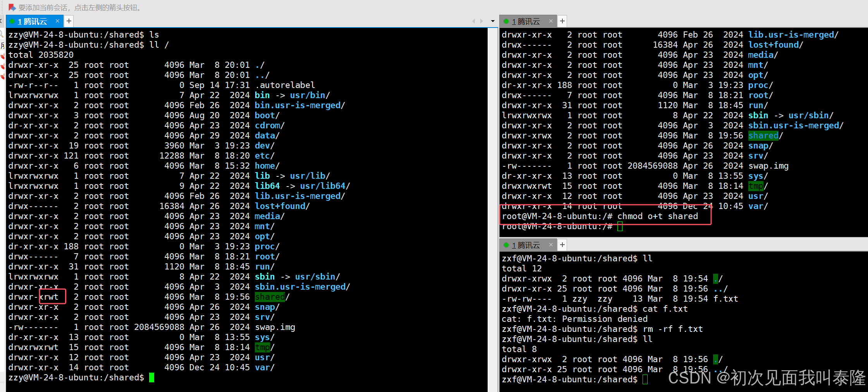The height and width of the screenshot is (392, 868).
Task: Click 'rm -rf f.txt' command in bottom-right terminal
Action: [x=673, y=329]
